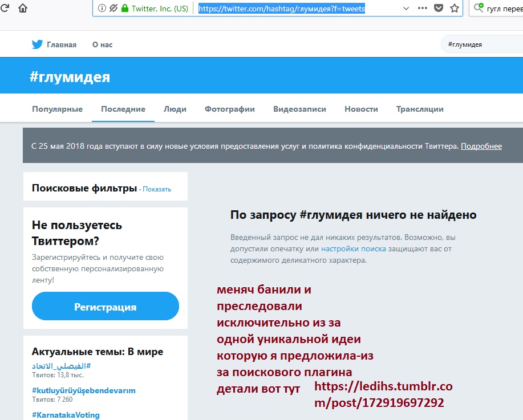Image resolution: width=523 pixels, height=420 pixels.
Task: Click the Twitter, Inc. (US) identity label
Action: coord(160,9)
